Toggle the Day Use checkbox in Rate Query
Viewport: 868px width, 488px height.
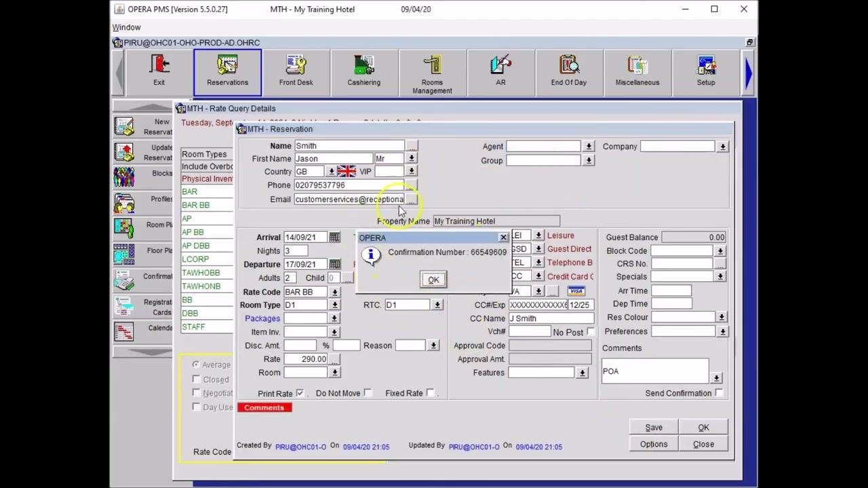(196, 407)
